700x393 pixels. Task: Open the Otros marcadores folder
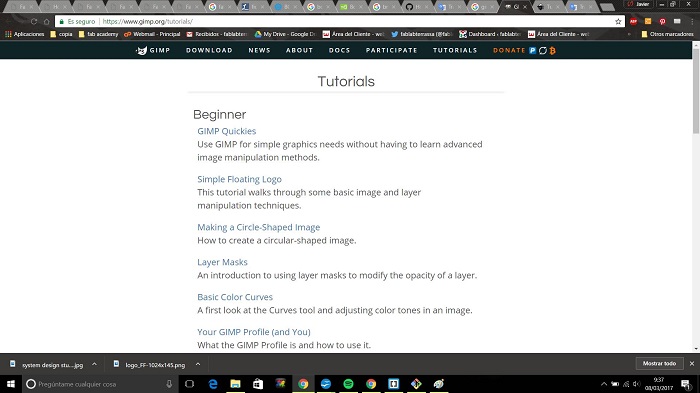pyautogui.click(x=667, y=34)
